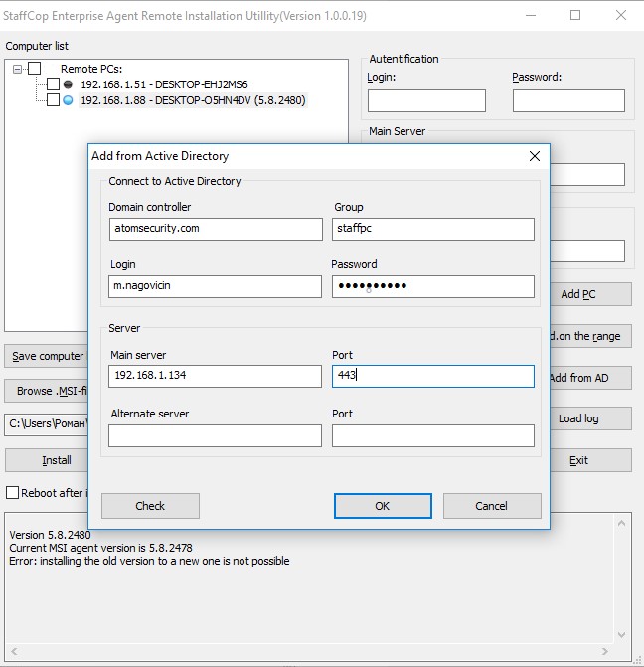The height and width of the screenshot is (667, 644).
Task: Enable the Reboot after install checkbox
Action: [x=13, y=493]
